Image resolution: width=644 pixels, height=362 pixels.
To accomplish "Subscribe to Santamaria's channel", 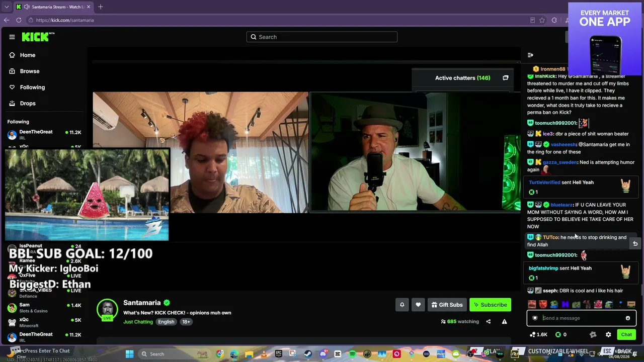I will coord(490,305).
